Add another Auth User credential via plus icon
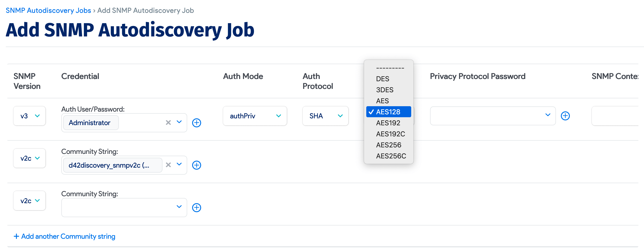Image resolution: width=644 pixels, height=252 pixels. (197, 123)
